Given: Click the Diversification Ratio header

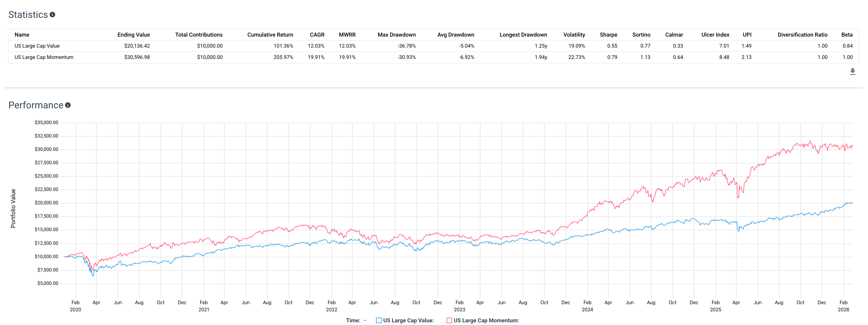Looking at the screenshot, I should 802,35.
